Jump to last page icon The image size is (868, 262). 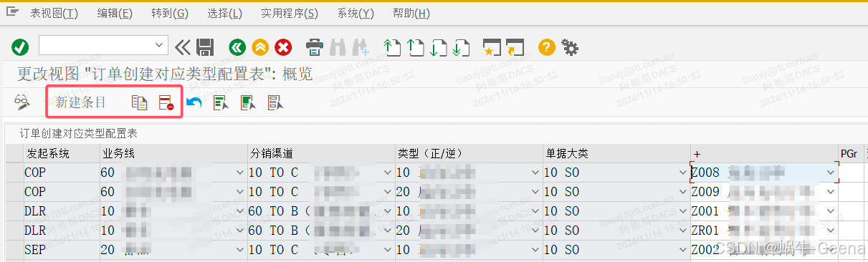(461, 48)
